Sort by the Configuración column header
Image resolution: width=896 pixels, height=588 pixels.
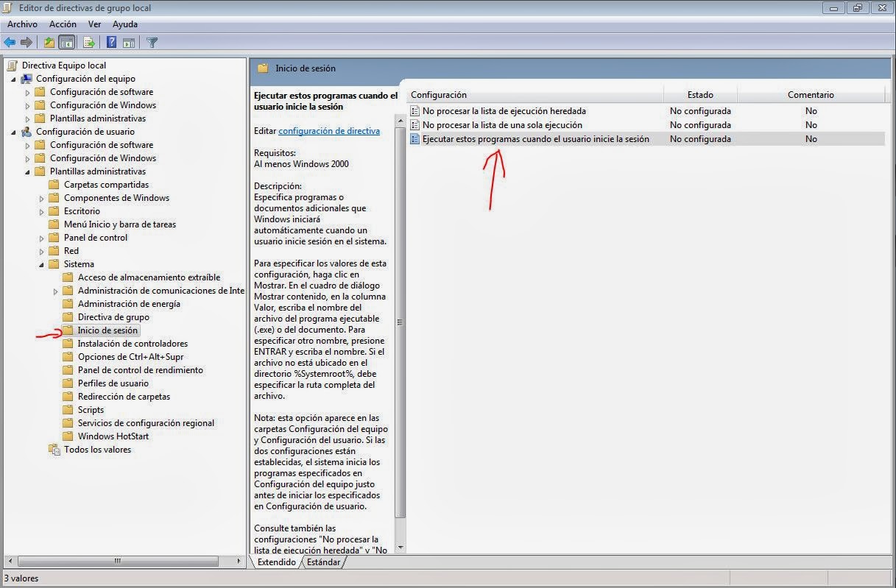pos(535,95)
